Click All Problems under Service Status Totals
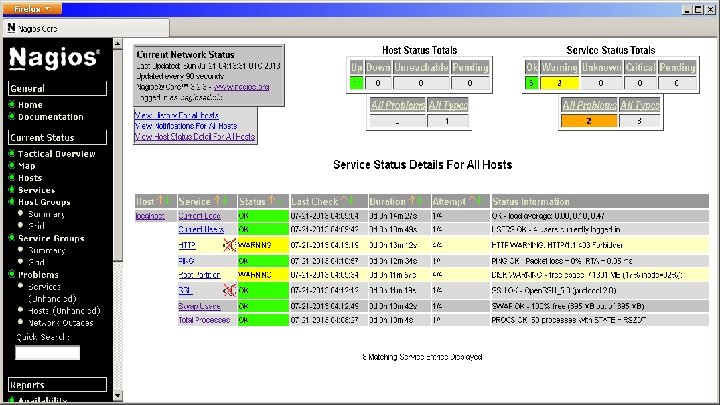720x405 pixels. (589, 105)
